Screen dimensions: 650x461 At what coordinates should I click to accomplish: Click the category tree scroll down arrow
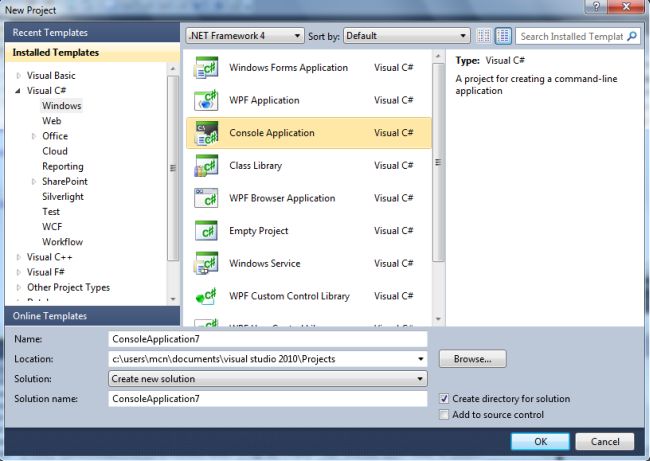[x=173, y=299]
